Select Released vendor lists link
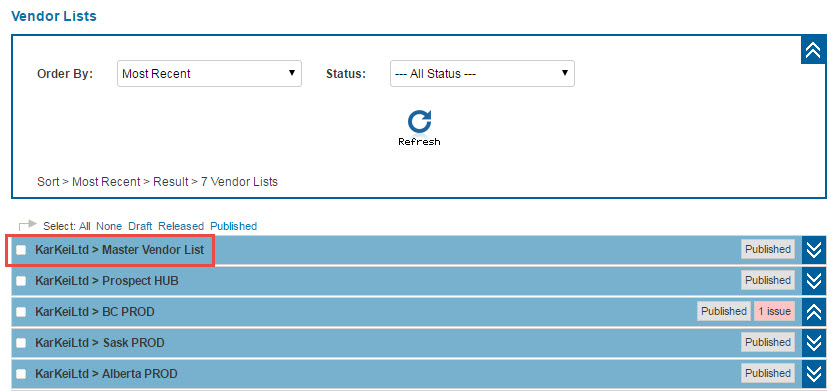Screen dimensions: 838x391 [181, 226]
